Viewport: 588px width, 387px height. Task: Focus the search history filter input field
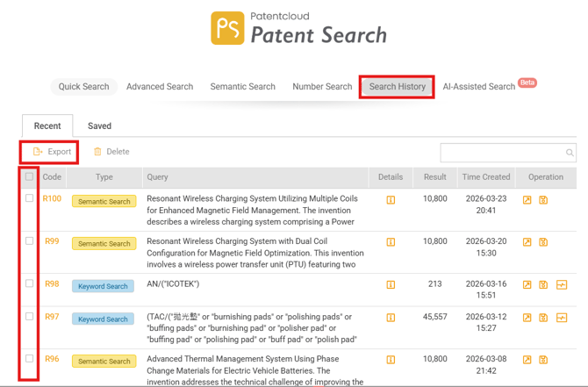tap(502, 153)
